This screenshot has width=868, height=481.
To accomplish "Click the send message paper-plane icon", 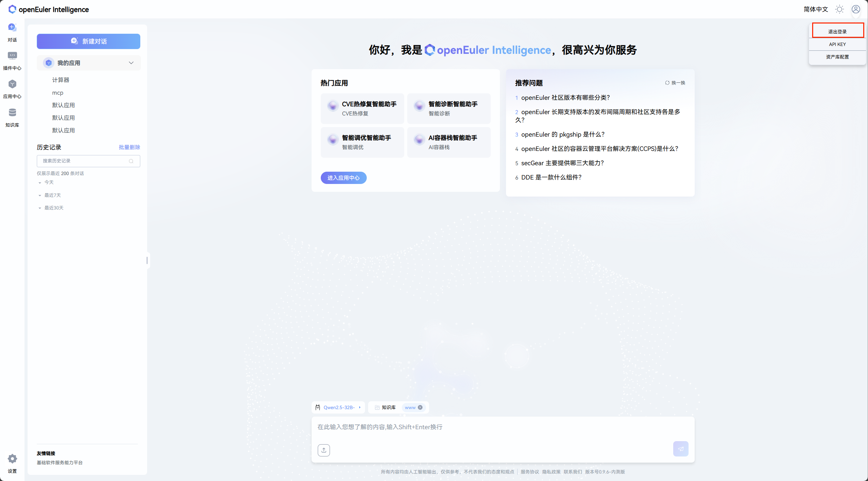I will pyautogui.click(x=680, y=449).
